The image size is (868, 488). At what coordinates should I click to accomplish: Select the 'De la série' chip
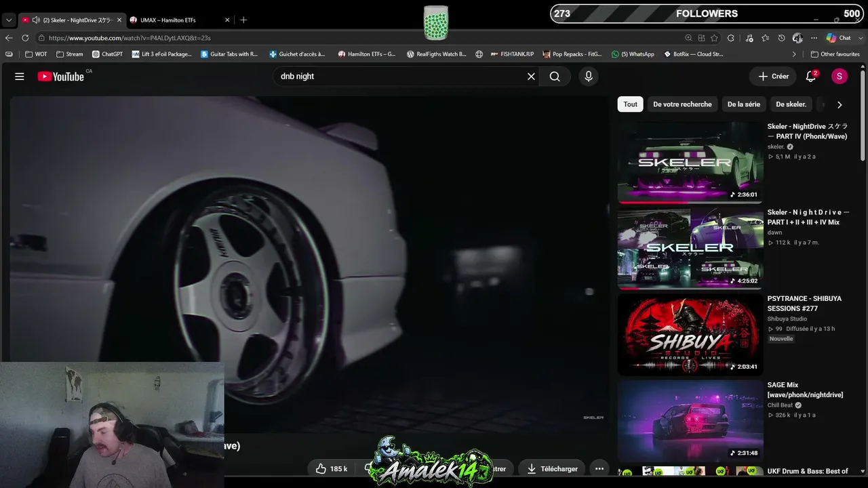pos(744,104)
